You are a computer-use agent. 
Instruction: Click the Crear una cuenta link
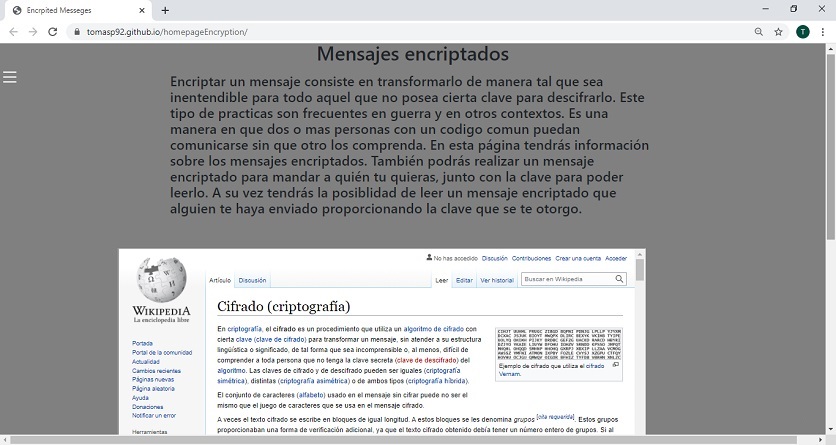click(578, 258)
